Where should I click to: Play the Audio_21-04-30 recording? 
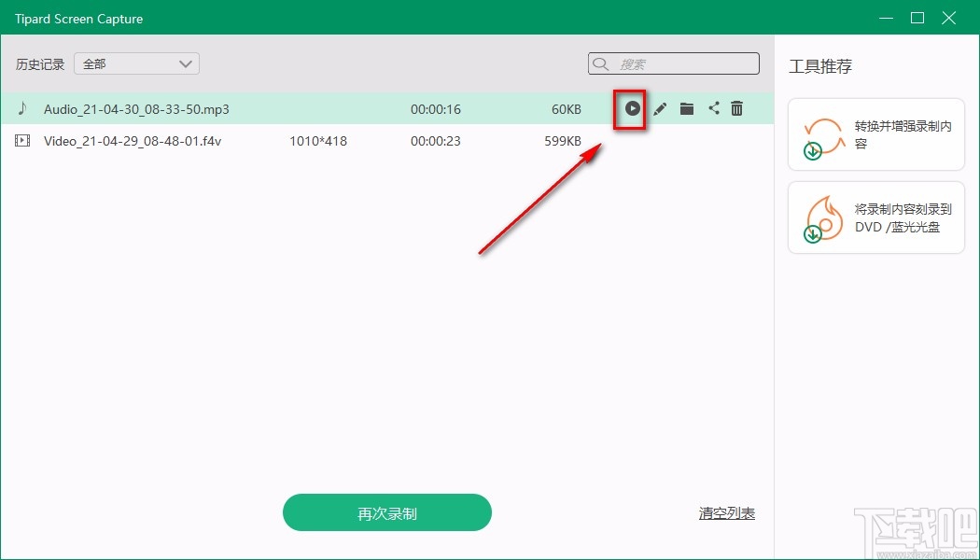[x=631, y=109]
